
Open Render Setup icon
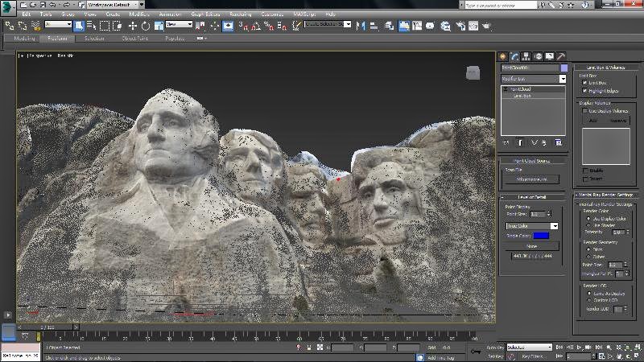point(460,26)
